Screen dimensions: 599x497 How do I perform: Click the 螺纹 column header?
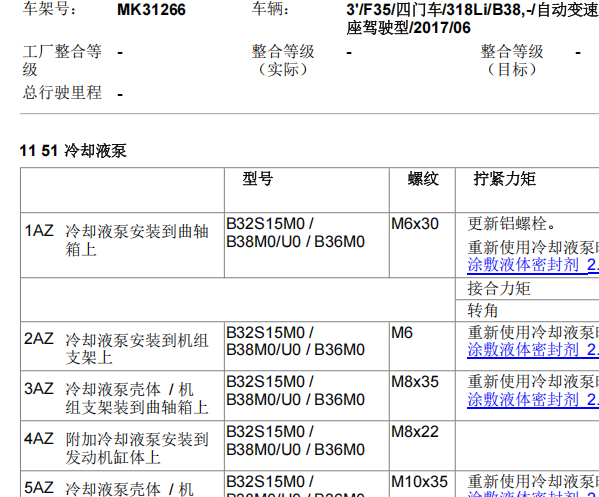pyautogui.click(x=423, y=179)
